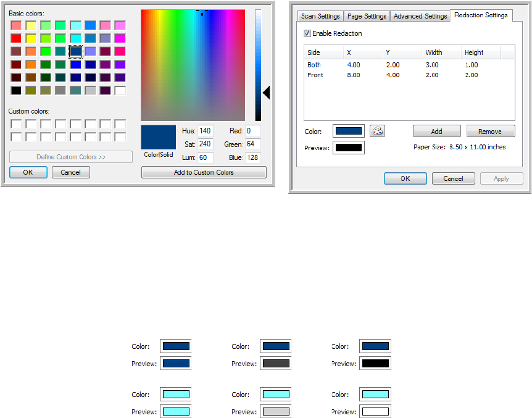This screenshot has height=418, width=532.
Task: Click the Add redaction button
Action: coord(436,132)
